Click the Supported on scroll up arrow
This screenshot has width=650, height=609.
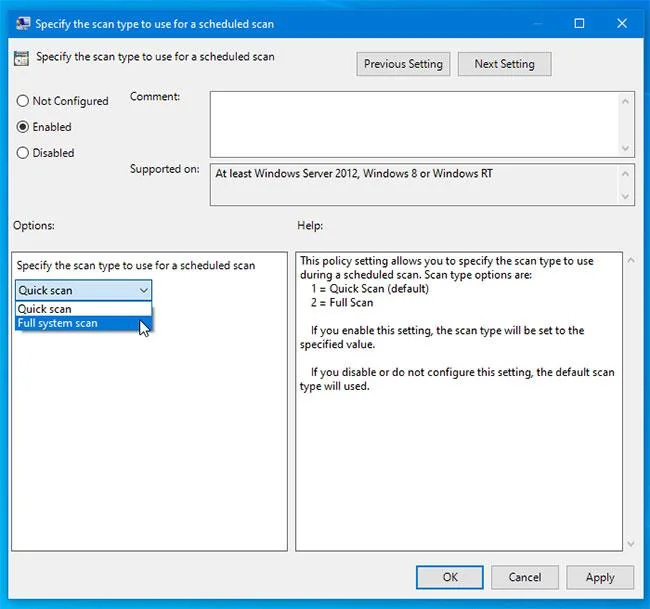626,173
